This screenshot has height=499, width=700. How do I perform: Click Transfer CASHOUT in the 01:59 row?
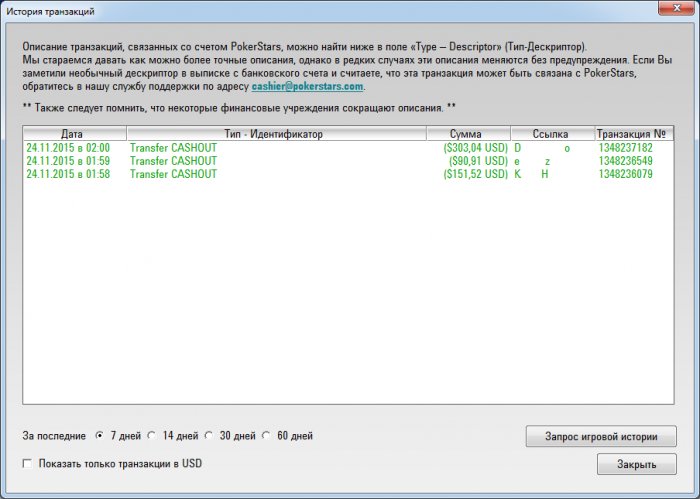173,161
